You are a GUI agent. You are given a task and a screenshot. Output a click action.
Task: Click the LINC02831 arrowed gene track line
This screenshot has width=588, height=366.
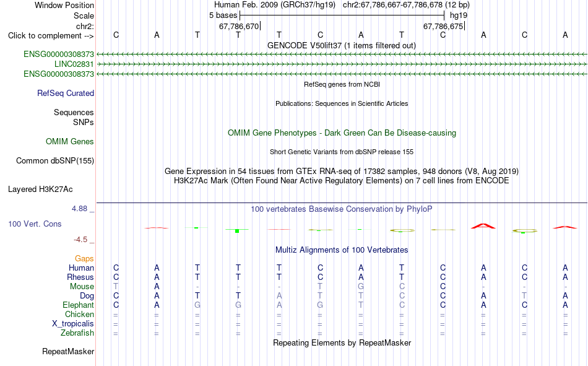(x=342, y=64)
